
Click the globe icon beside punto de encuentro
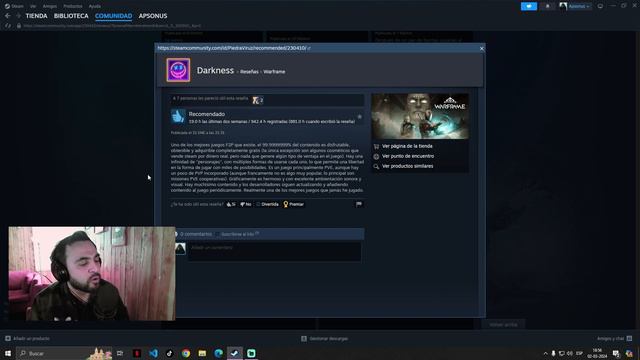(376, 156)
